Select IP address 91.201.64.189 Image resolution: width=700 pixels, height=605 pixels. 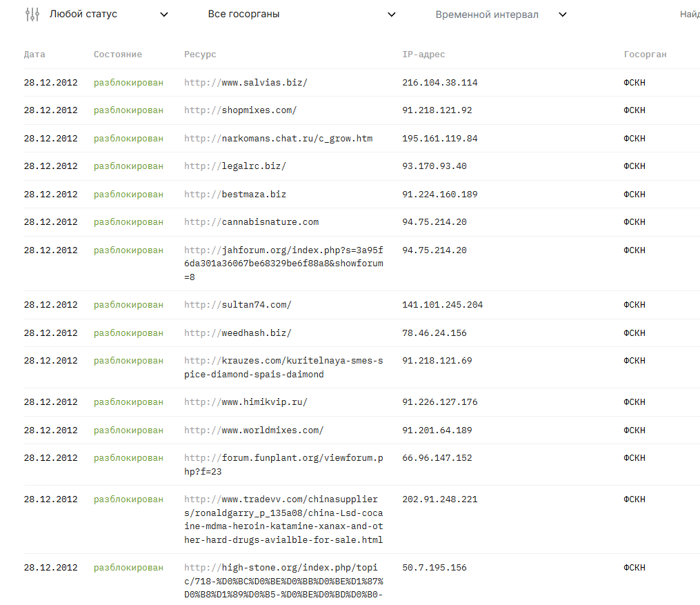[x=437, y=430]
